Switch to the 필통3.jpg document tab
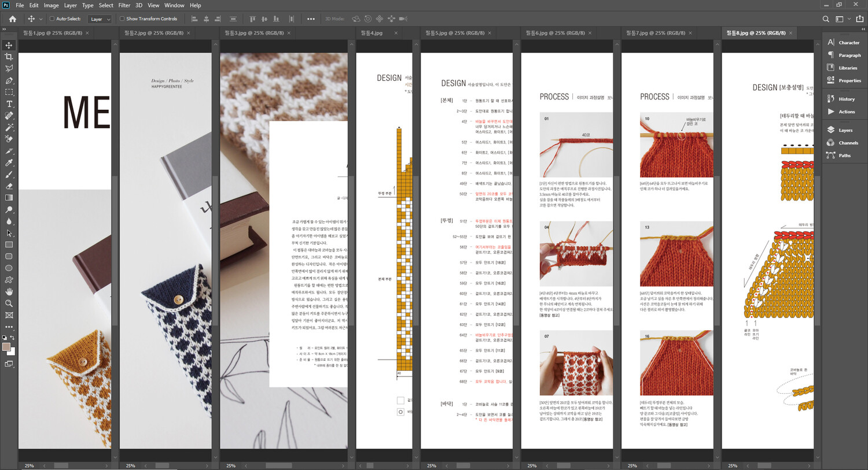The image size is (868, 470). [x=253, y=33]
